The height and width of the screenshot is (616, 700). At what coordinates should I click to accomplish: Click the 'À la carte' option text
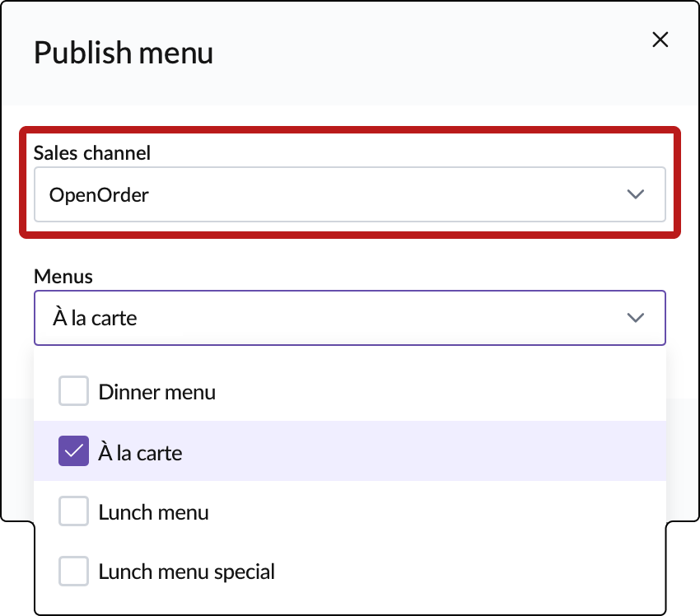[140, 452]
